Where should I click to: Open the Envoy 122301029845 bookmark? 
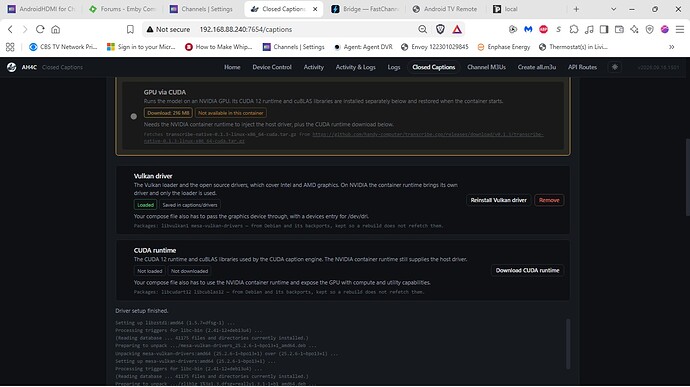(x=435, y=47)
